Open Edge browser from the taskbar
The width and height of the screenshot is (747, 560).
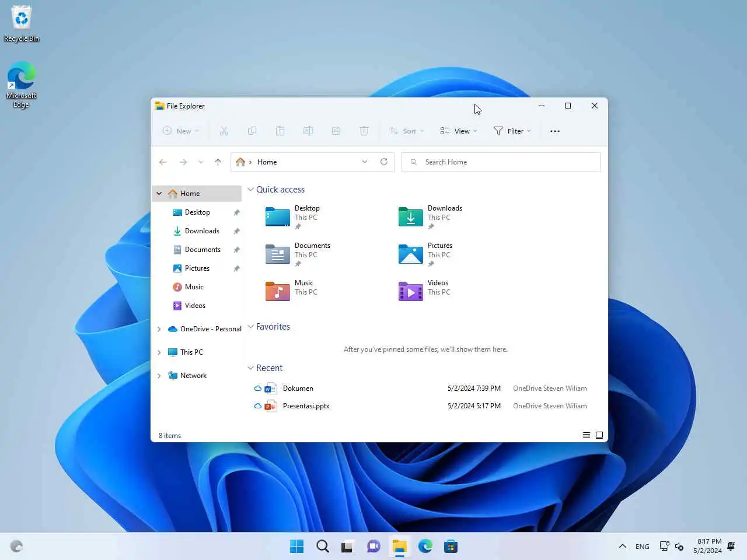(425, 547)
